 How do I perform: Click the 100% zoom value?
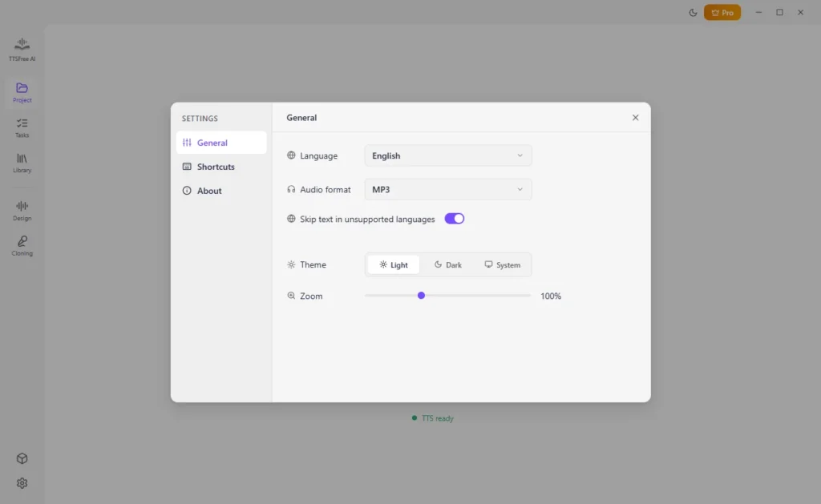click(551, 296)
